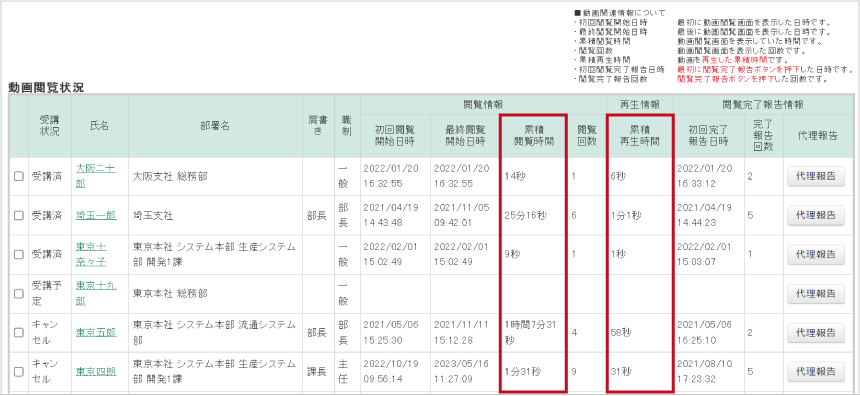860x396 pixels.
Task: Mark the checkbox for 東京五郎
Action: [x=19, y=332]
